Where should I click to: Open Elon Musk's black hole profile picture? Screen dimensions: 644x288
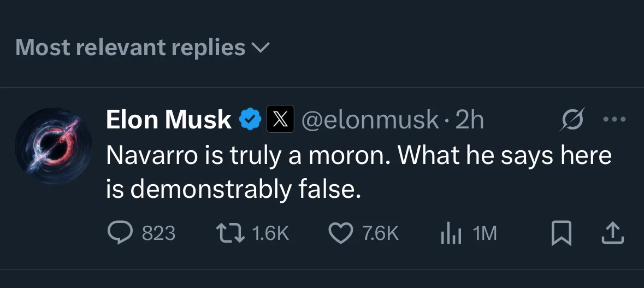(x=52, y=146)
